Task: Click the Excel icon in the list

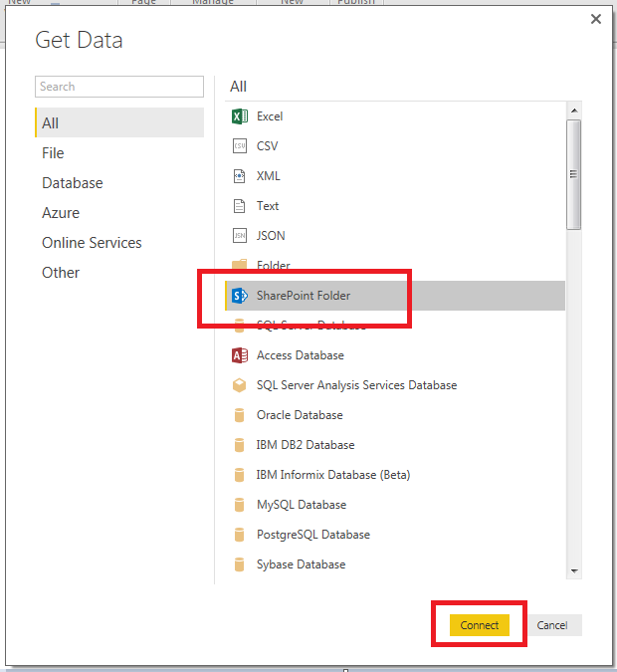Action: click(x=240, y=116)
